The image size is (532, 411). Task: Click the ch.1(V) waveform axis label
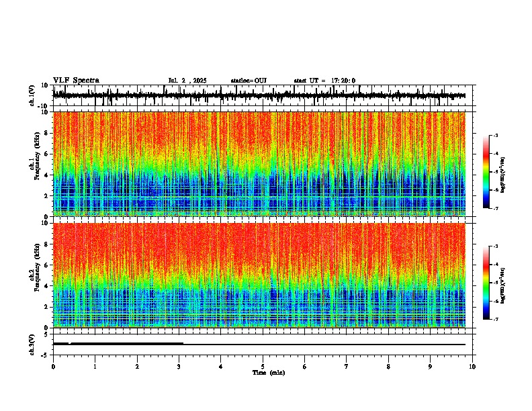pos(32,95)
